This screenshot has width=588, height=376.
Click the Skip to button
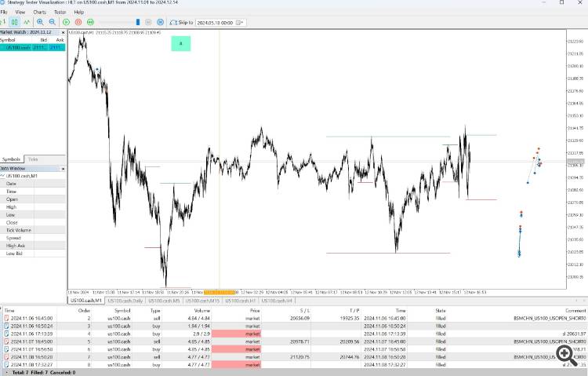point(182,23)
